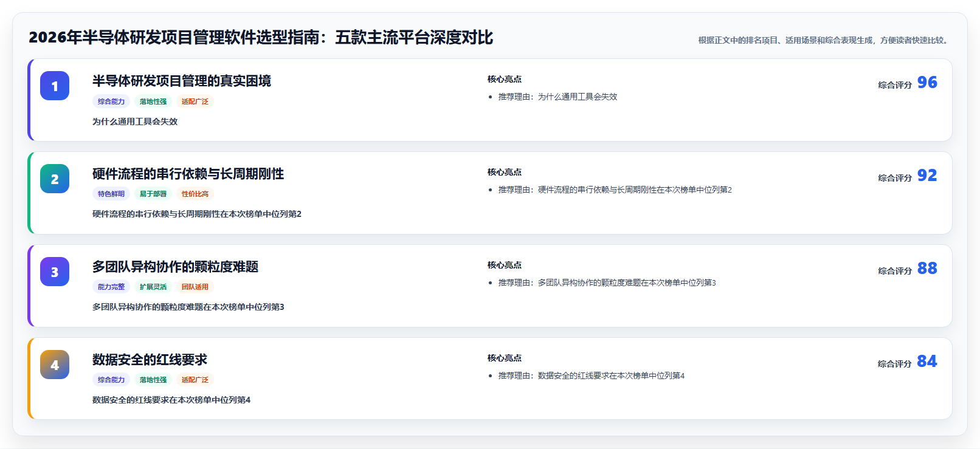The image size is (980, 449).
Task: Open 数据安全的红线要求 card title
Action: (x=150, y=360)
